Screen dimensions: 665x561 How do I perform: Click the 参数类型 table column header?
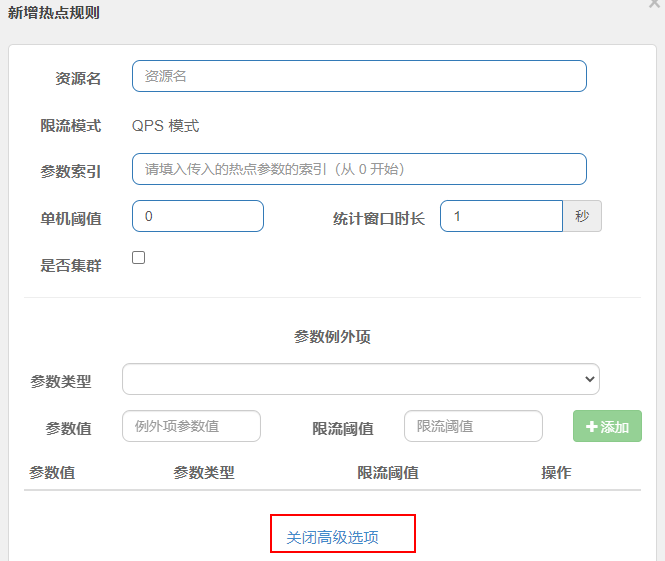(x=204, y=472)
